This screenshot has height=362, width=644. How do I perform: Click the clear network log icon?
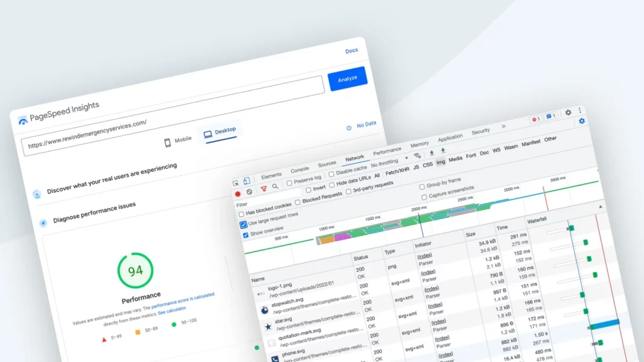coord(249,192)
